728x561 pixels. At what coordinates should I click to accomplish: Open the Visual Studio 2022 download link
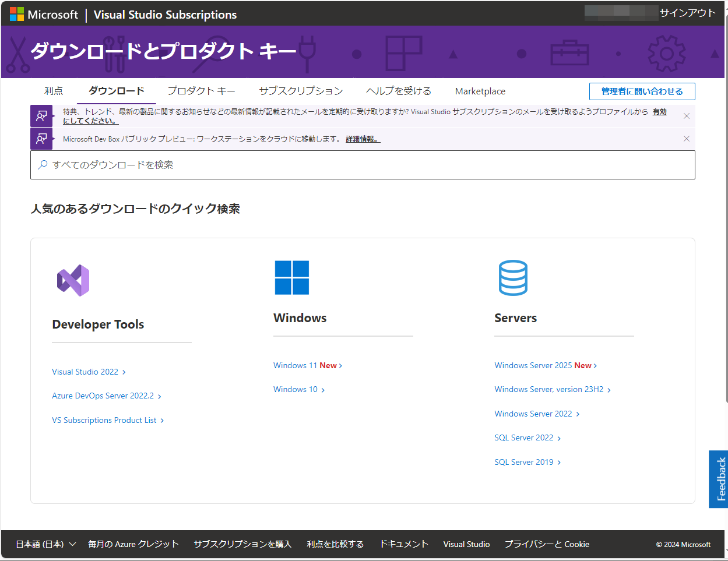[x=89, y=372]
